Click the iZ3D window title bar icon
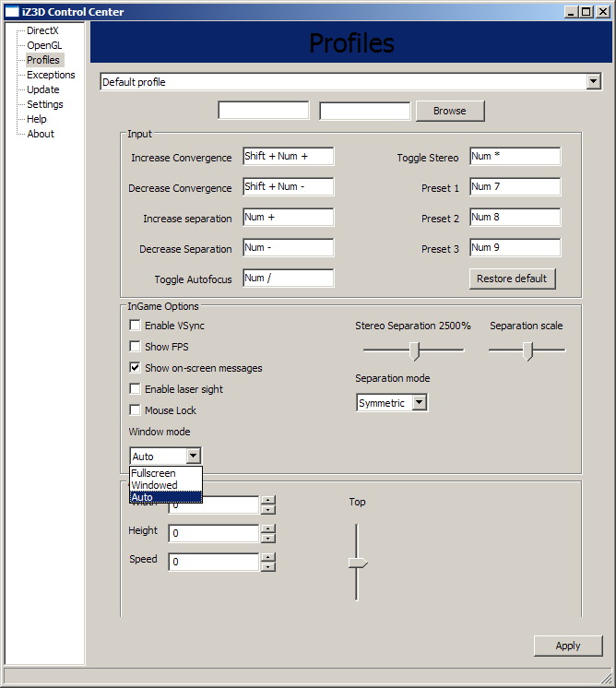Viewport: 616px width, 688px height. (x=12, y=12)
